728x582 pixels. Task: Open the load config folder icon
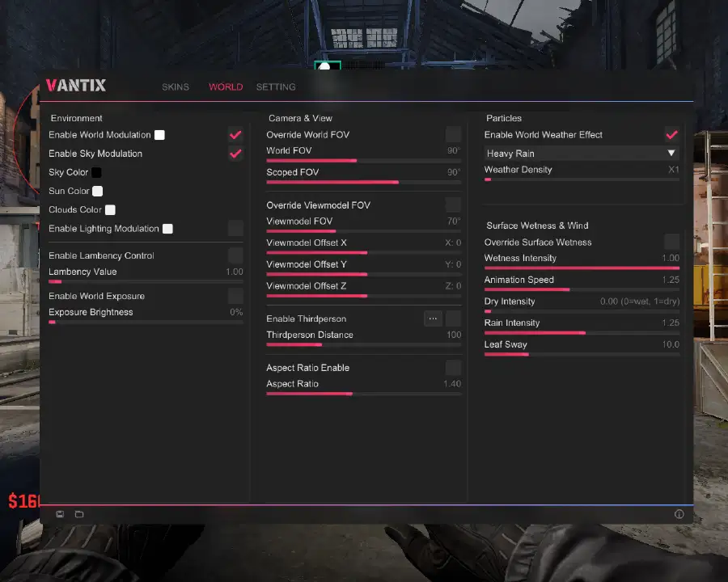(x=79, y=514)
